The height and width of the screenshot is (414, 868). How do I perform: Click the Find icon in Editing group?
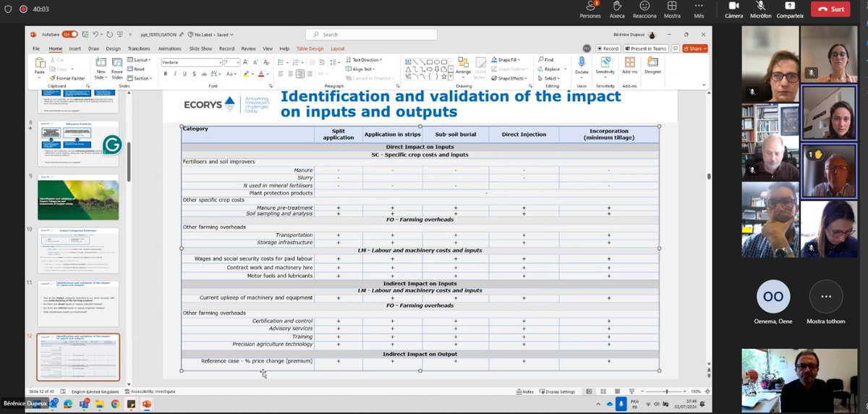[545, 59]
